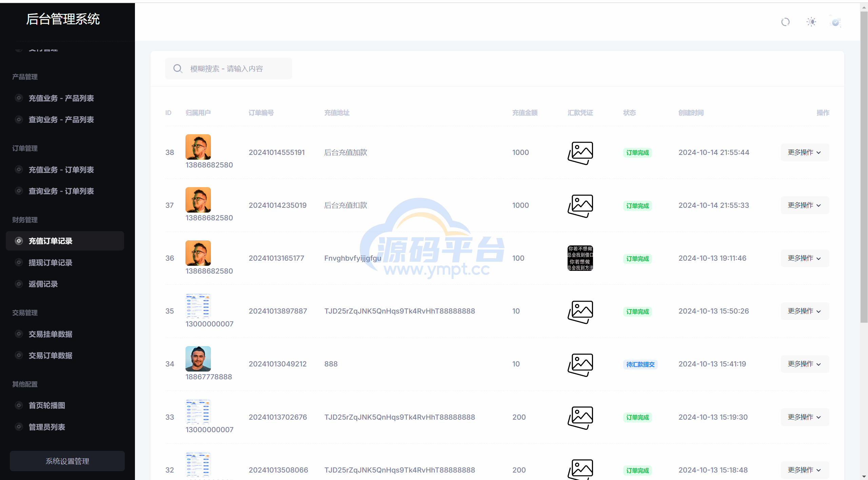Open remittance voucher image for order 34
Image resolution: width=868 pixels, height=480 pixels.
click(580, 365)
